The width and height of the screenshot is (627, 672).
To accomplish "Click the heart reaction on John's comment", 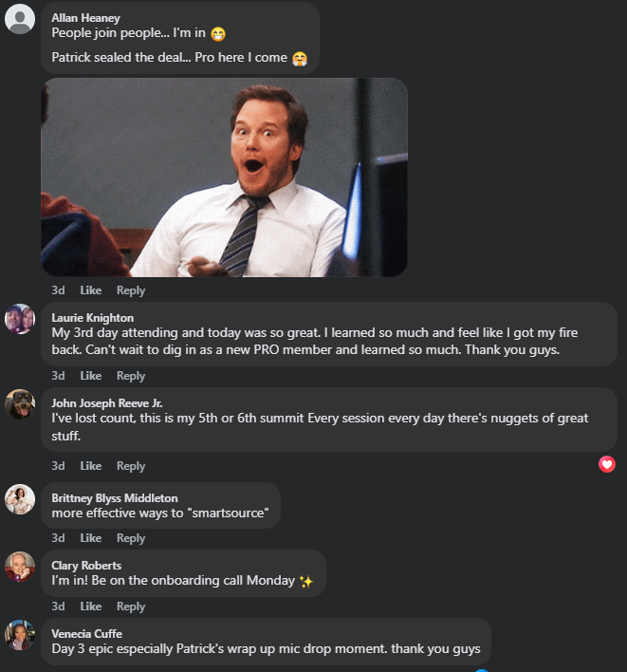I will pyautogui.click(x=607, y=464).
